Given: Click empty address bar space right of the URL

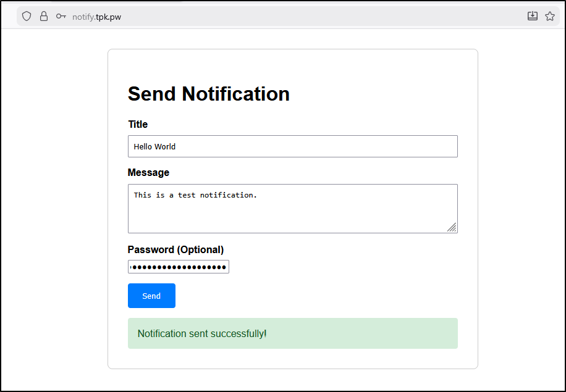Looking at the screenshot, I should click(x=321, y=17).
